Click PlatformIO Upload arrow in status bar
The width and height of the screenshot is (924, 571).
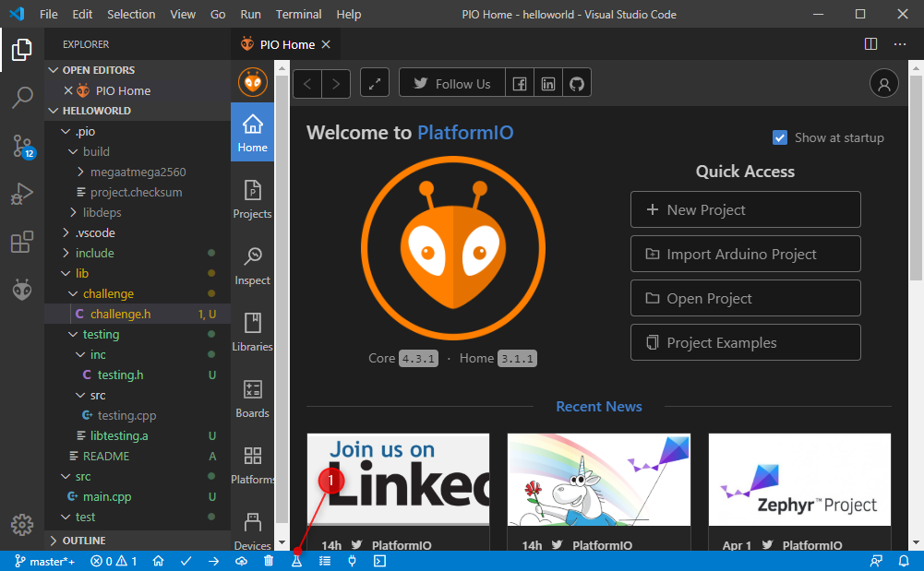tap(213, 561)
